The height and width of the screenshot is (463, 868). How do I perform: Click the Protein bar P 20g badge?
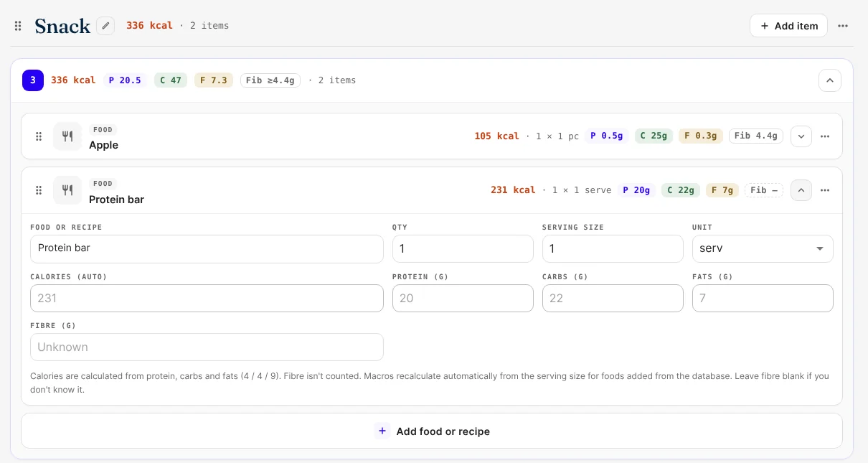click(636, 190)
